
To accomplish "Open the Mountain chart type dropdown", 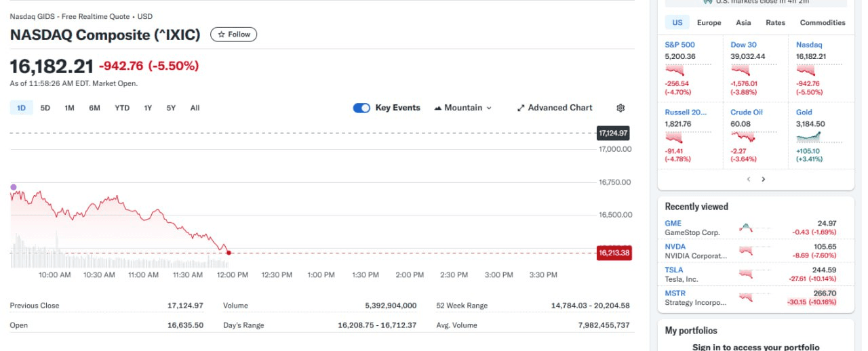I will [x=462, y=108].
